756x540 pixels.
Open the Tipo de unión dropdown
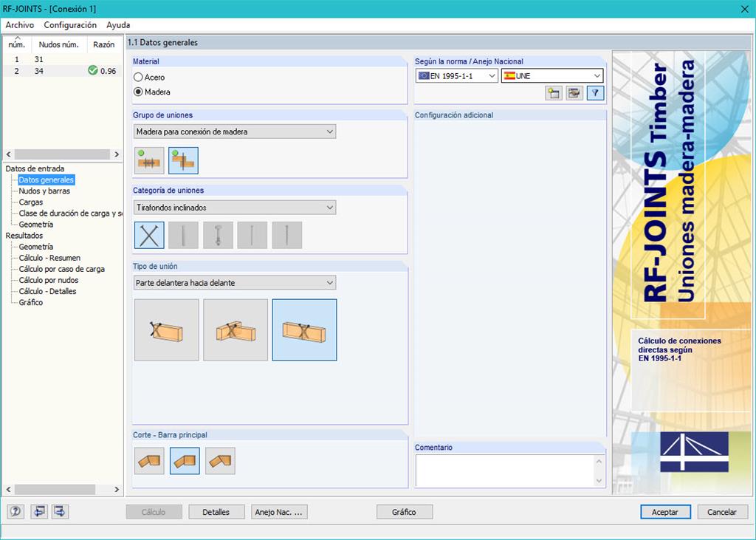(235, 283)
